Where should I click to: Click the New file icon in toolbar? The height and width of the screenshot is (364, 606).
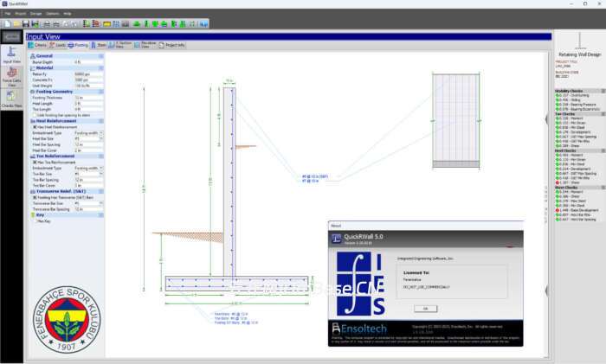point(7,24)
